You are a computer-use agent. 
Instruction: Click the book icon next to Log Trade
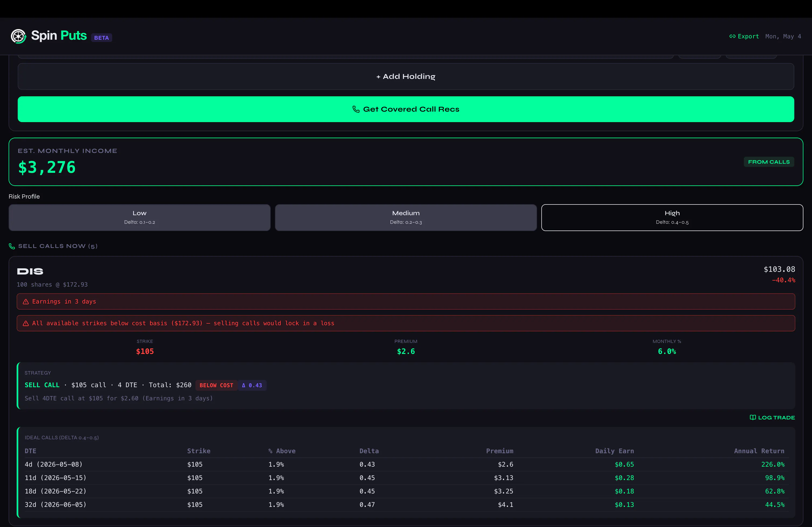753,418
